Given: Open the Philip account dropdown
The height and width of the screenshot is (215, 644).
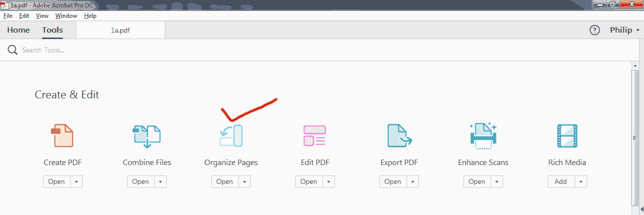Looking at the screenshot, I should [624, 30].
